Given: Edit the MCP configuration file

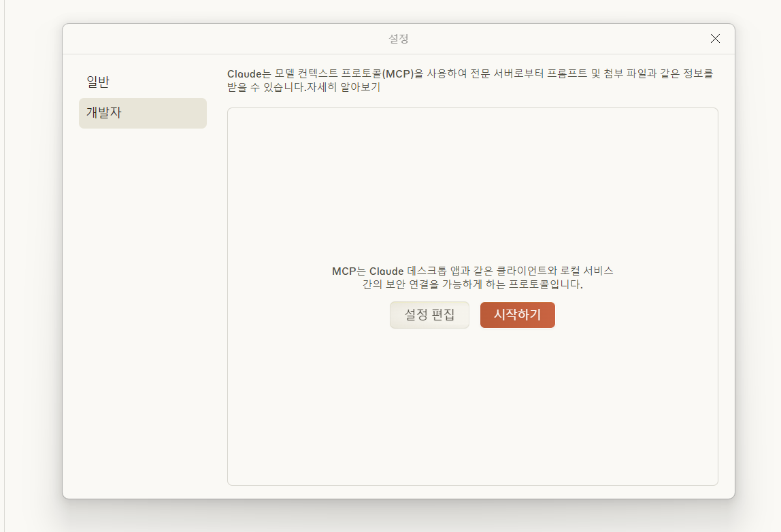Looking at the screenshot, I should (x=429, y=314).
